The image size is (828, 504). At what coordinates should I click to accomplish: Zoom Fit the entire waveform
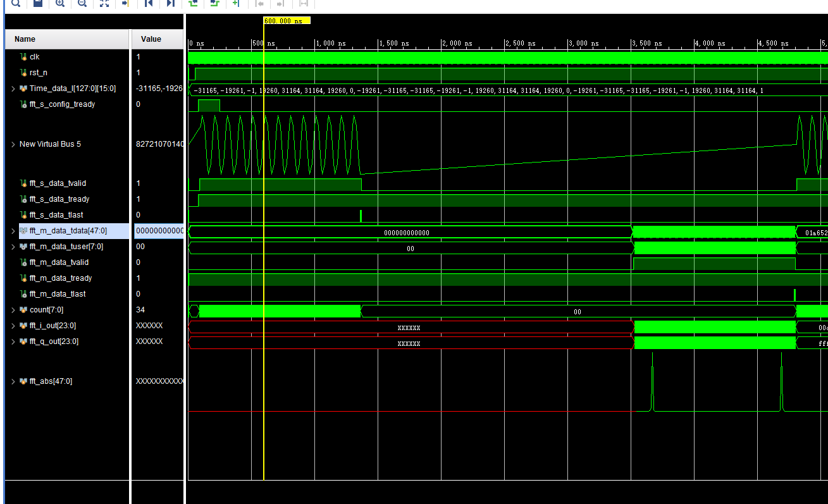[x=104, y=4]
